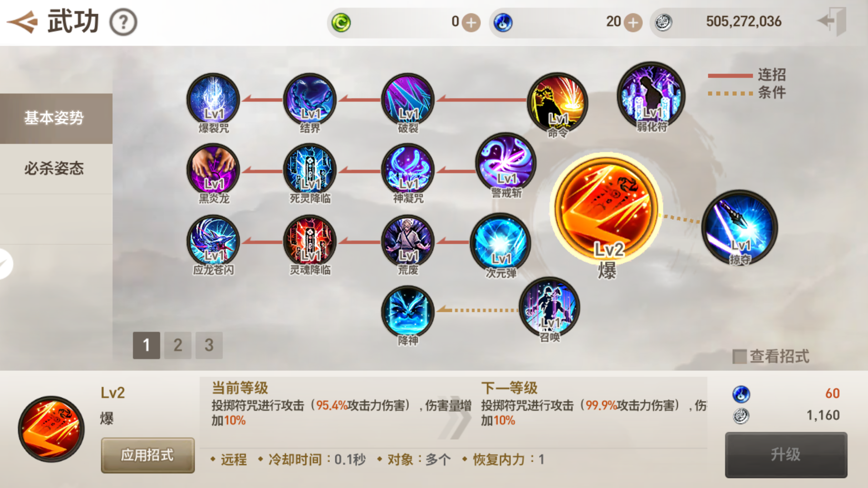Screen dimensions: 868x488
Task: Open skill page 3
Action: pyautogui.click(x=209, y=345)
